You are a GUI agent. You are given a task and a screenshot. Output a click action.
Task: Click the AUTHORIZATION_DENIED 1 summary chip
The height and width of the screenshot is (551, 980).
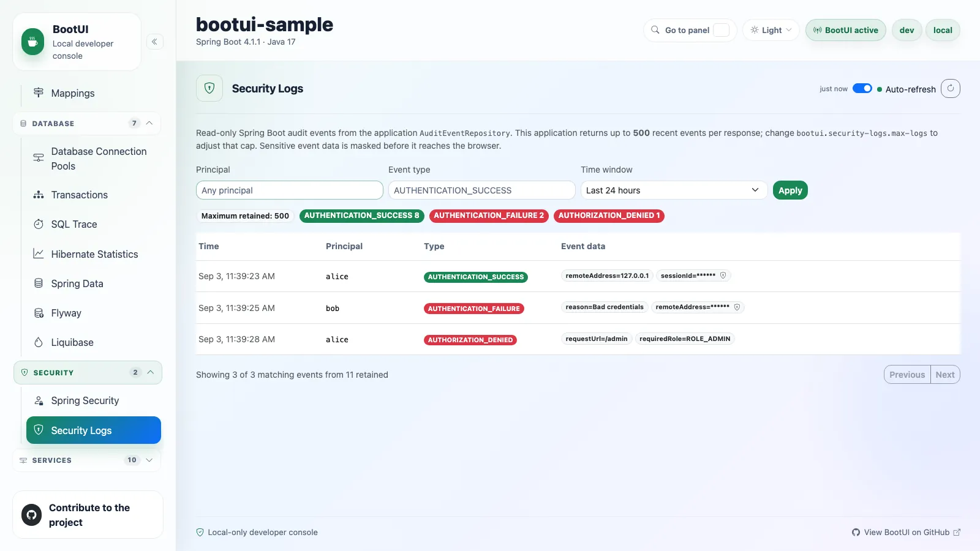(609, 216)
